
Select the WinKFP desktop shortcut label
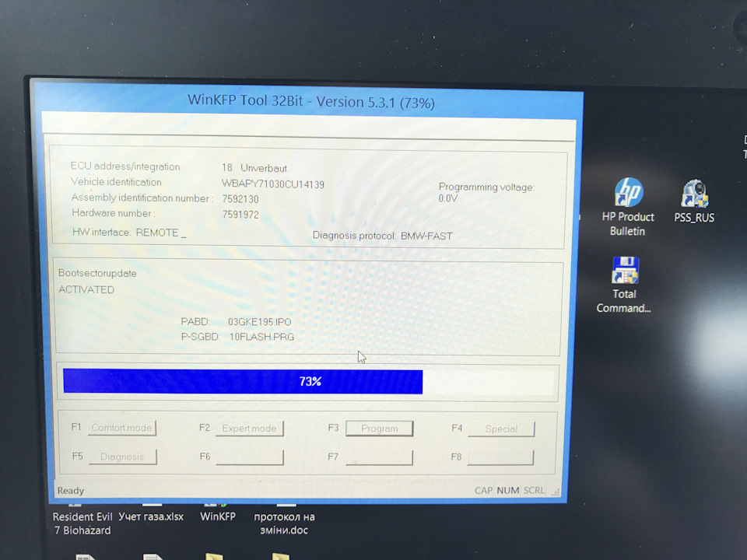pos(218,516)
